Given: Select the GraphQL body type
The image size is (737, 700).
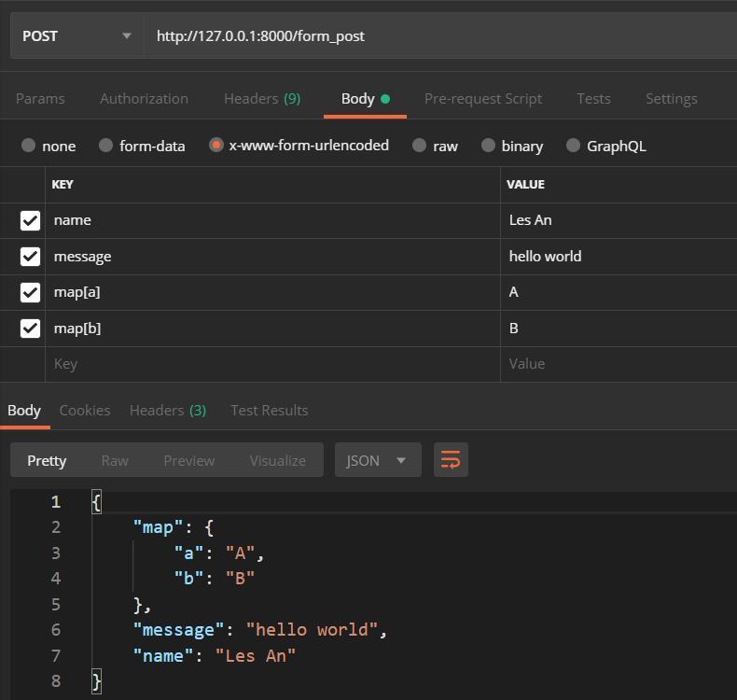Looking at the screenshot, I should point(573,146).
